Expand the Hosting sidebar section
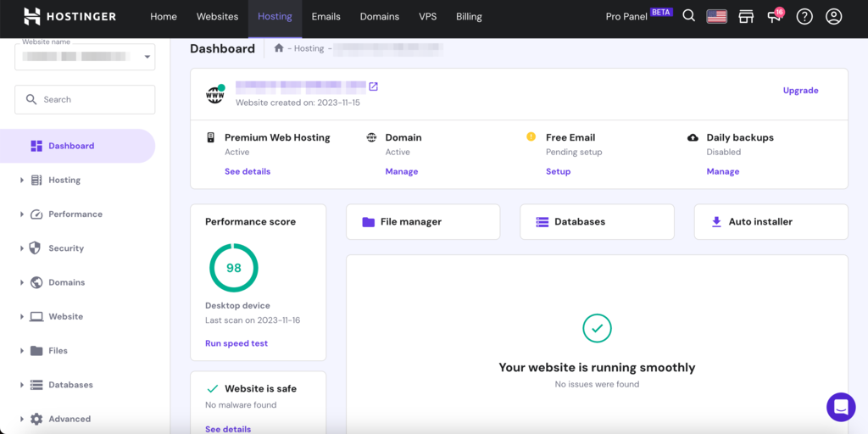Viewport: 868px width, 434px height. pyautogui.click(x=64, y=180)
